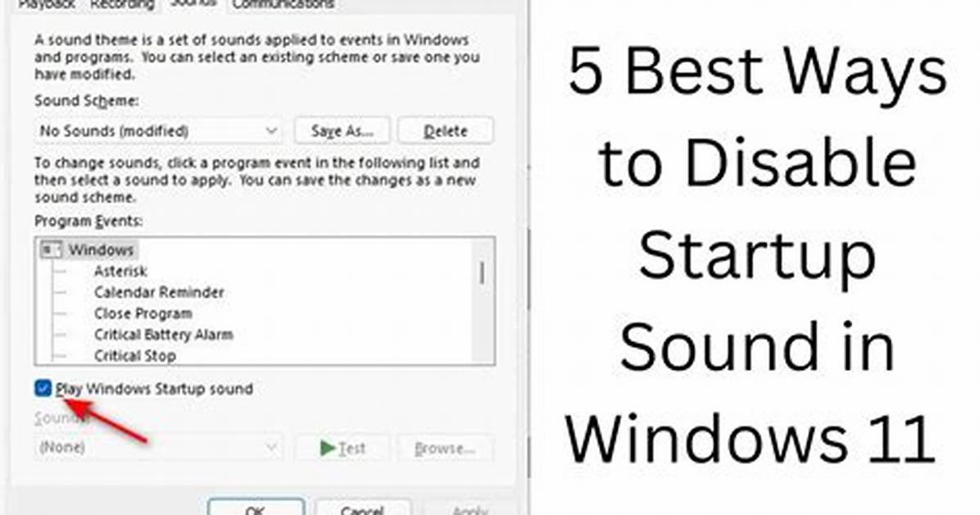
Task: Uncheck Play Windows Startup sound checkbox
Action: [43, 389]
